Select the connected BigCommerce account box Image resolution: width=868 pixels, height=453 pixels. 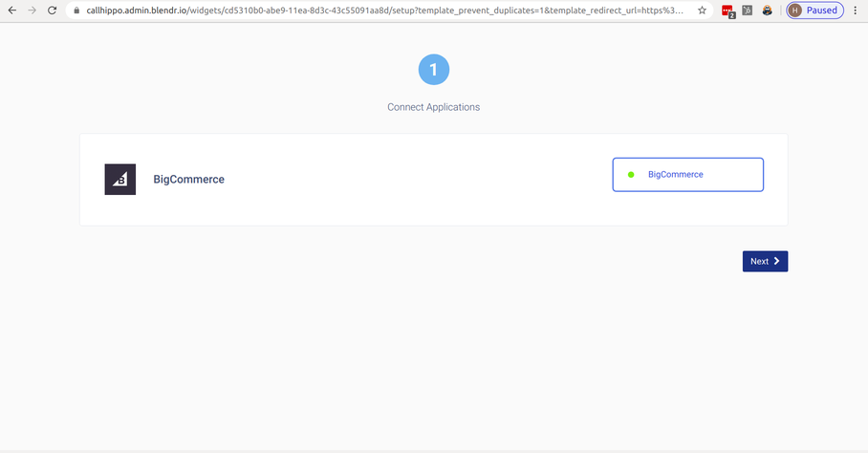click(x=687, y=175)
